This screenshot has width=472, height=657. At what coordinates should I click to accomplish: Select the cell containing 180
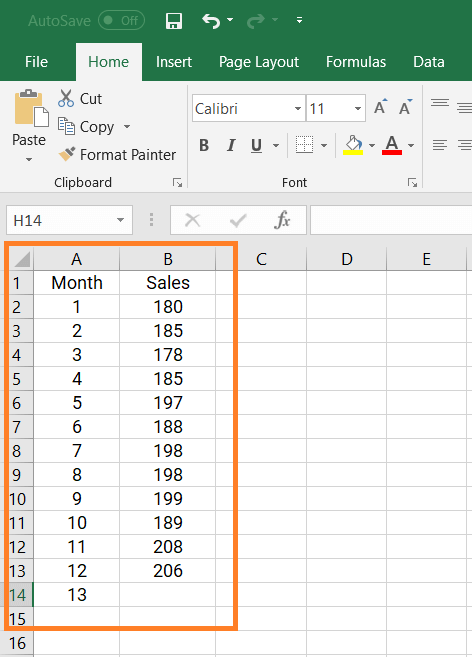click(x=168, y=307)
